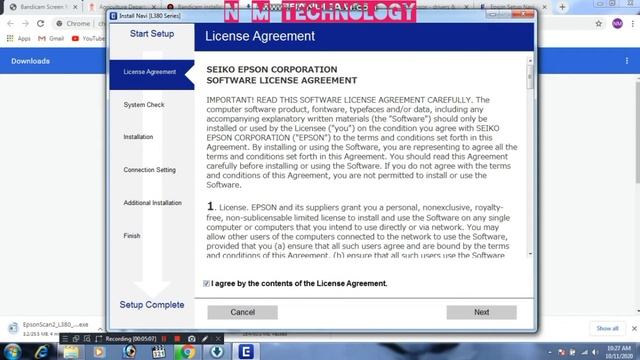The width and height of the screenshot is (640, 360).
Task: Click Bandicam stop recording button
Action: point(177,339)
